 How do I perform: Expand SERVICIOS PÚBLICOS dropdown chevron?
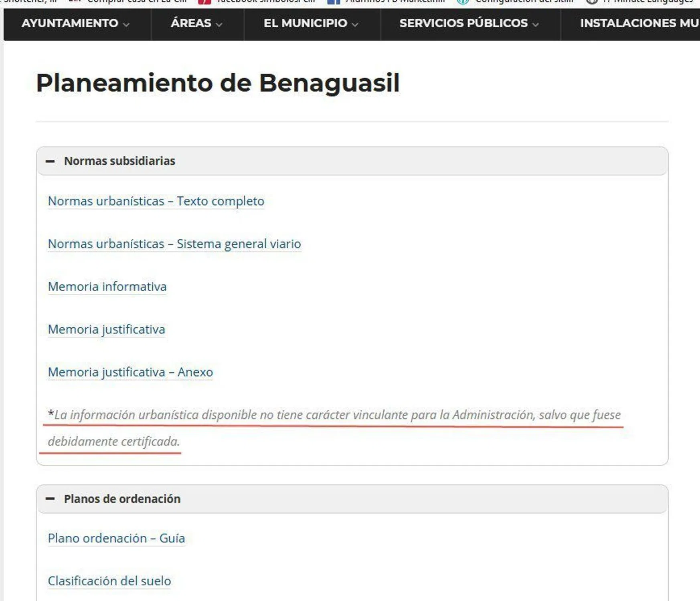tap(536, 24)
